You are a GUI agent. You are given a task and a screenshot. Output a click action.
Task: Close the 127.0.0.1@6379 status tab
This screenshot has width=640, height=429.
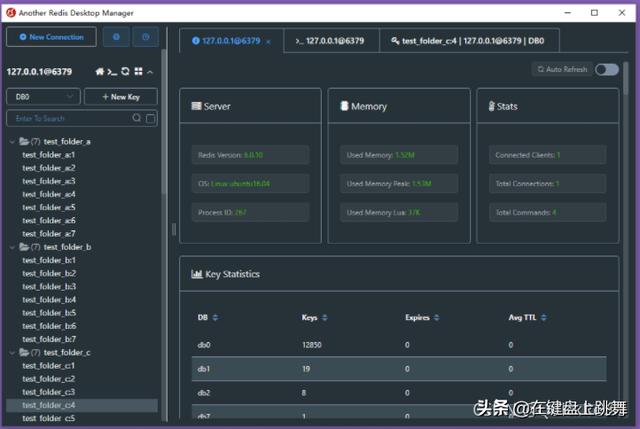click(268, 42)
